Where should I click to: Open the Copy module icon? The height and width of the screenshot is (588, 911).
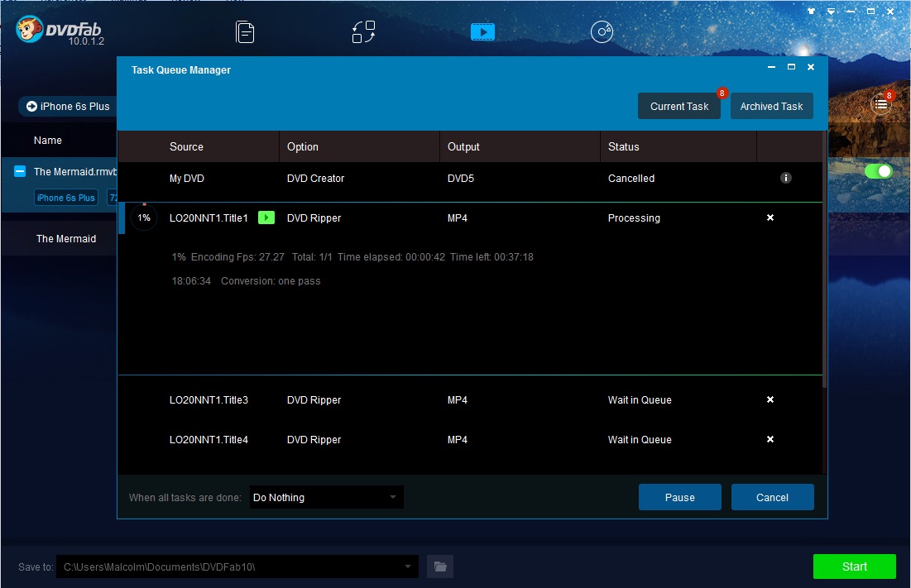click(245, 32)
